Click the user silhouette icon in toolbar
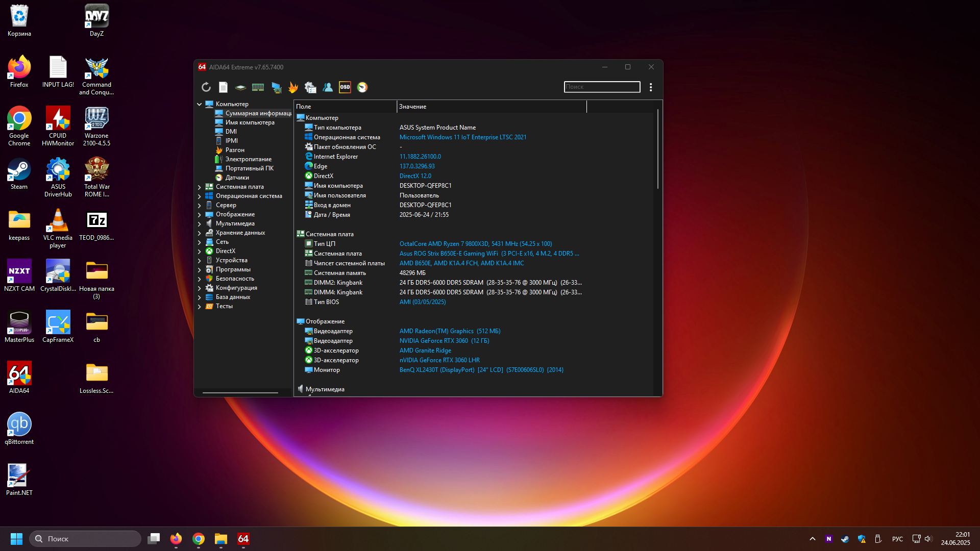Screen dimensions: 980x551 click(x=328, y=87)
